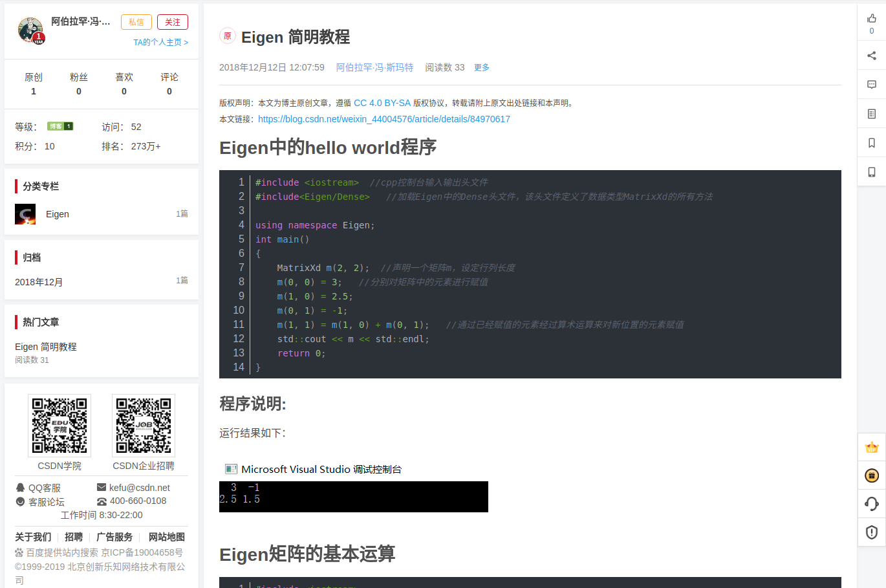886x588 pixels.
Task: Click the 喜欢 count stat
Action: 124,84
